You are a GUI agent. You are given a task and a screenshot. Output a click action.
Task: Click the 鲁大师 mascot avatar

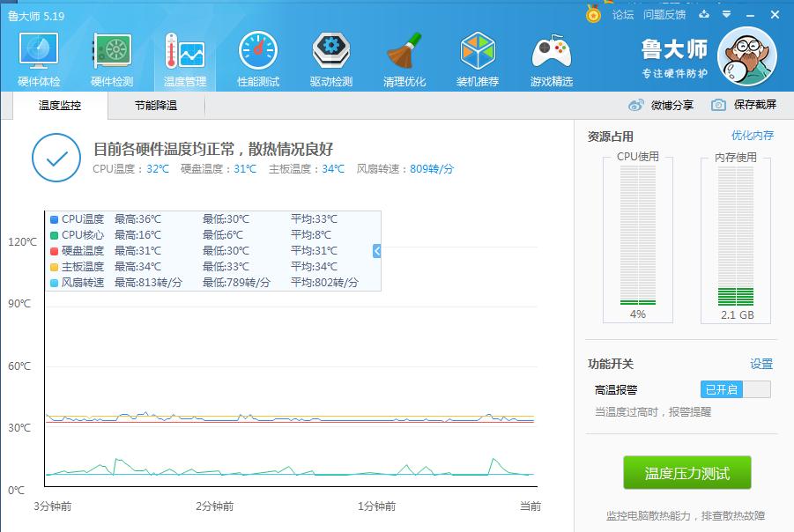coord(747,56)
